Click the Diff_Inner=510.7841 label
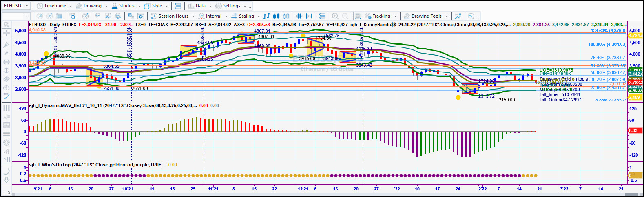The image size is (644, 197). [x=560, y=94]
